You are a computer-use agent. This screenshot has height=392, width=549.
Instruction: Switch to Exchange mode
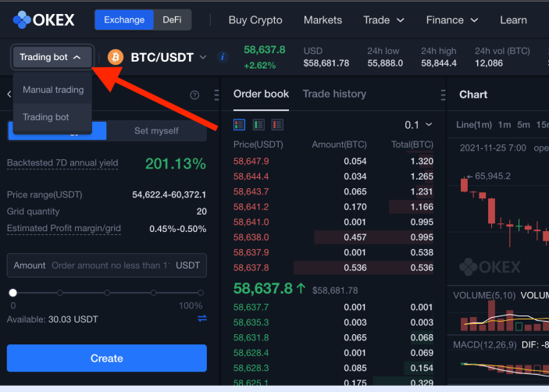124,20
